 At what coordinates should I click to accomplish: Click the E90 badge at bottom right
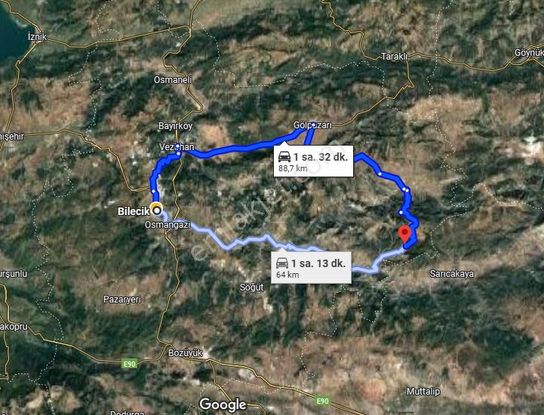322,401
